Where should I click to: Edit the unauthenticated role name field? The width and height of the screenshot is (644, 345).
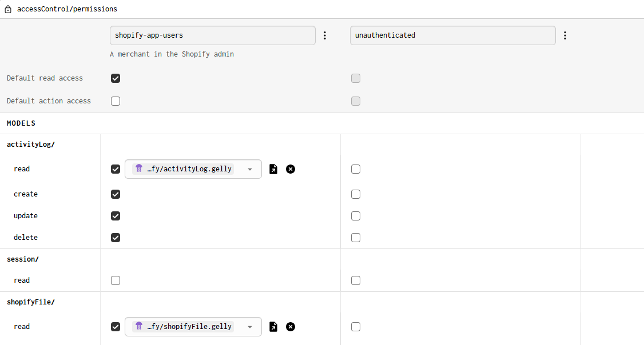452,35
